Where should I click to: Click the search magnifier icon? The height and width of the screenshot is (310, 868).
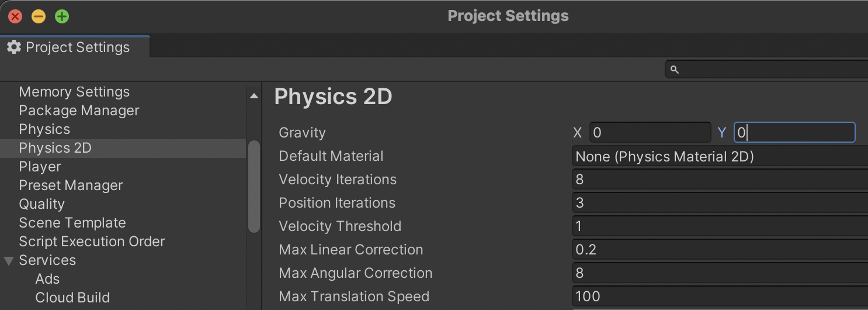coord(675,70)
